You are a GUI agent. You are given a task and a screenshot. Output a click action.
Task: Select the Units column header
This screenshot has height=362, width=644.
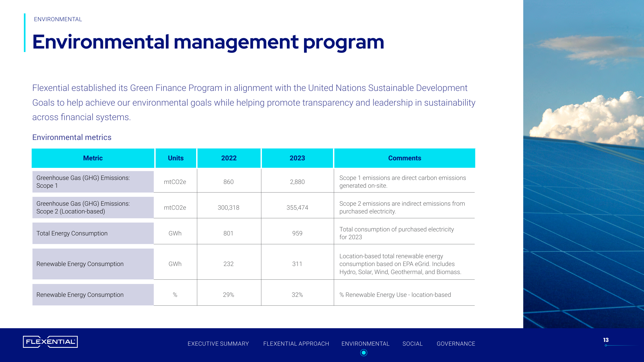(176, 158)
